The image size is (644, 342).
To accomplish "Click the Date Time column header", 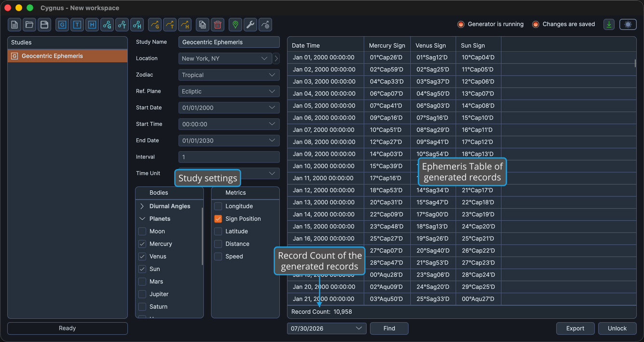I will [x=326, y=45].
